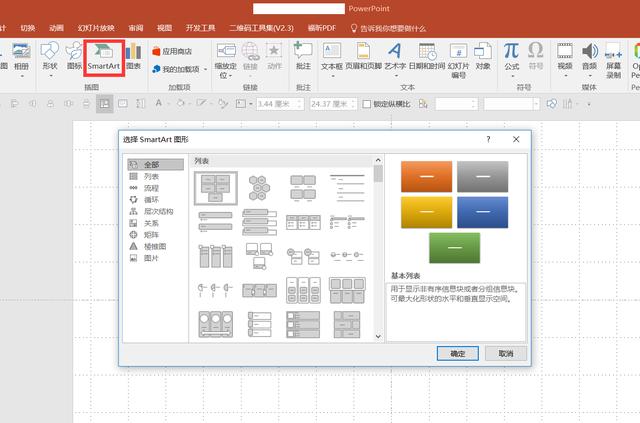Toggle 锁定纵横比 lock aspect ratio checkbox
The width and height of the screenshot is (640, 423).
coord(367,104)
